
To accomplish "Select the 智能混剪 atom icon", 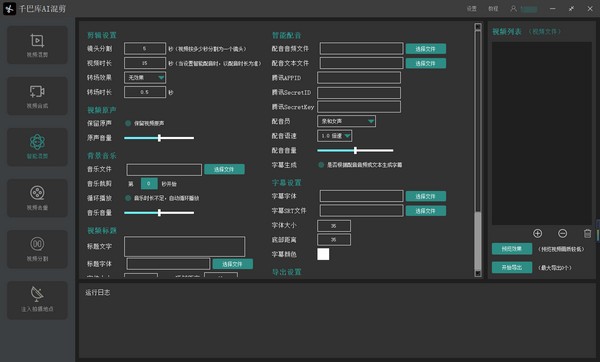I will pos(37,142).
